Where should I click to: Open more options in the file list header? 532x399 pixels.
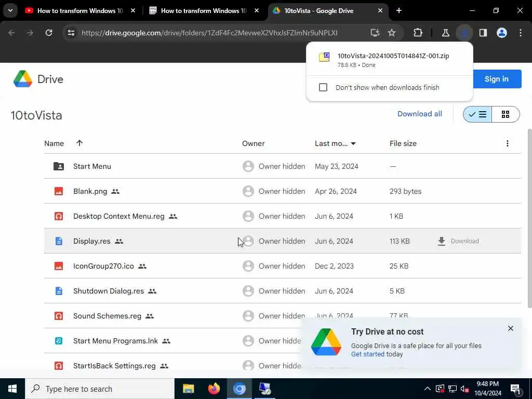click(507, 143)
